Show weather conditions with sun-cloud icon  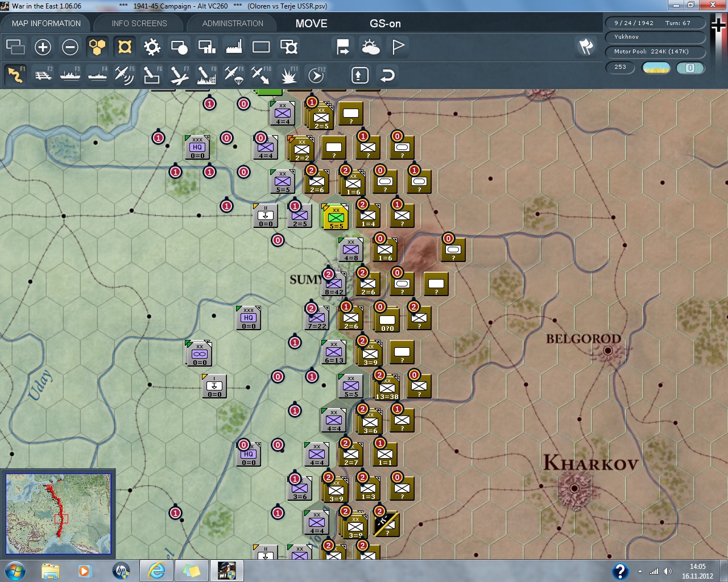371,47
